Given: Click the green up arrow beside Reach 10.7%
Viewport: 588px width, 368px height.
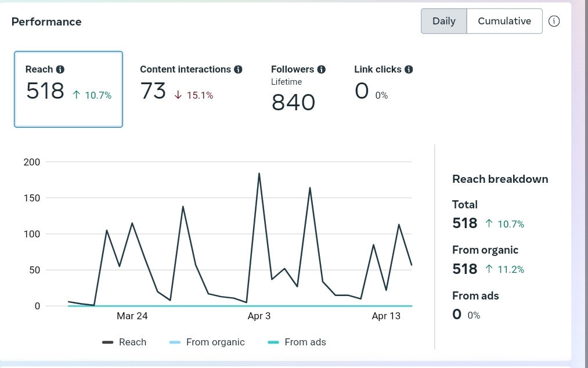Looking at the screenshot, I should coord(77,95).
